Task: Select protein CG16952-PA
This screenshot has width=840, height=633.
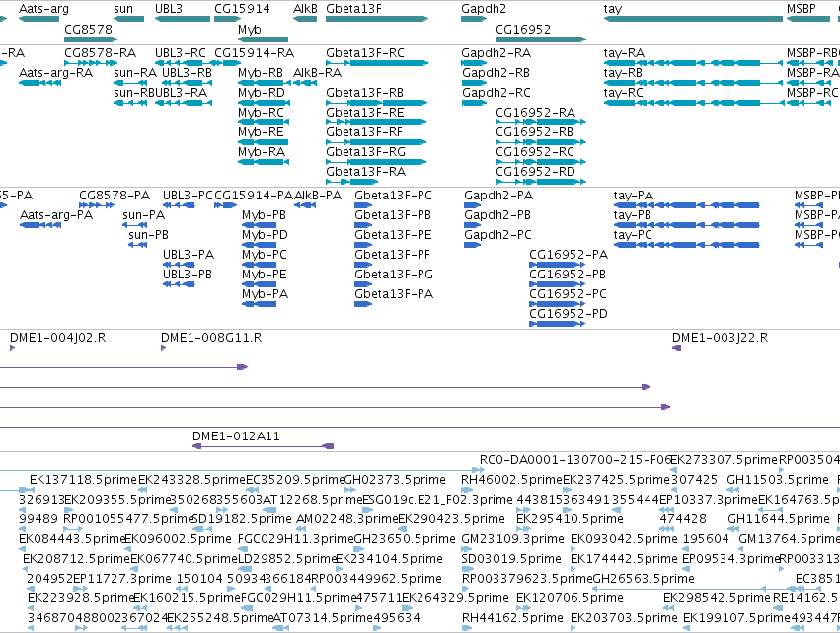Action: pos(569,255)
